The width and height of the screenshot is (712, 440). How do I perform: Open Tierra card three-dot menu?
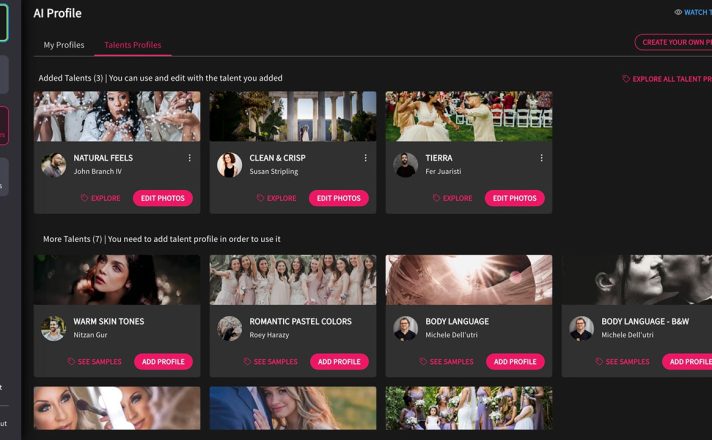click(x=541, y=158)
